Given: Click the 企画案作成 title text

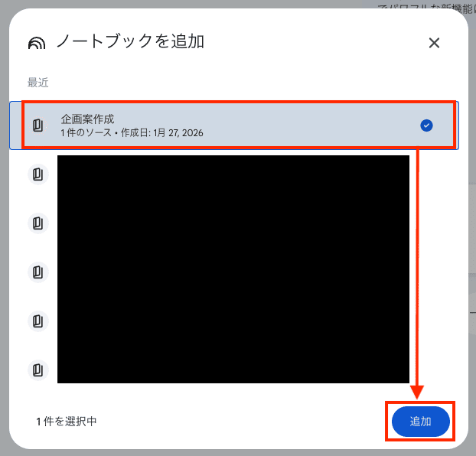Looking at the screenshot, I should [x=87, y=119].
